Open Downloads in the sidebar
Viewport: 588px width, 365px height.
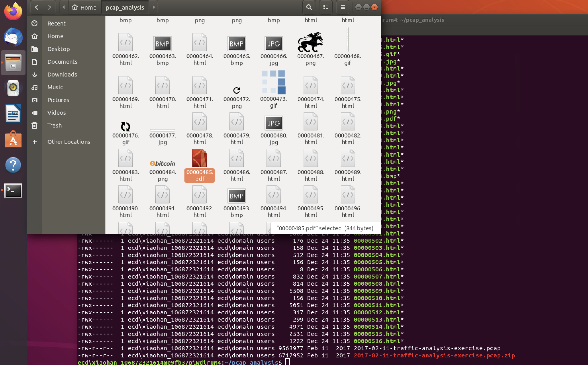point(66,74)
